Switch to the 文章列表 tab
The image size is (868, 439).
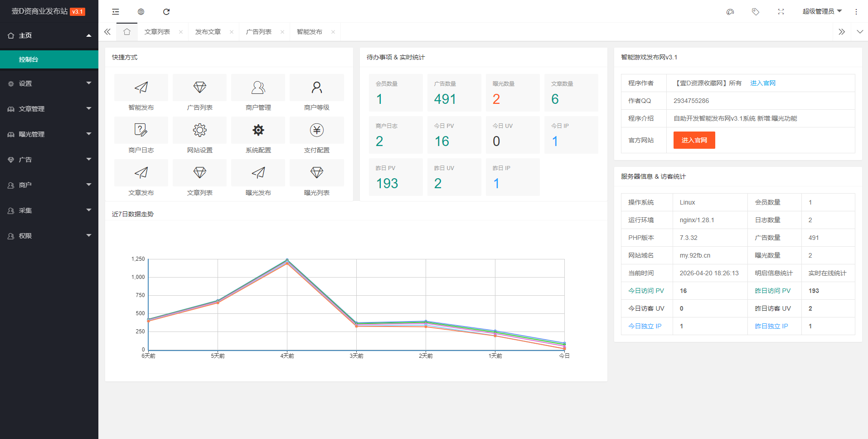pyautogui.click(x=157, y=32)
